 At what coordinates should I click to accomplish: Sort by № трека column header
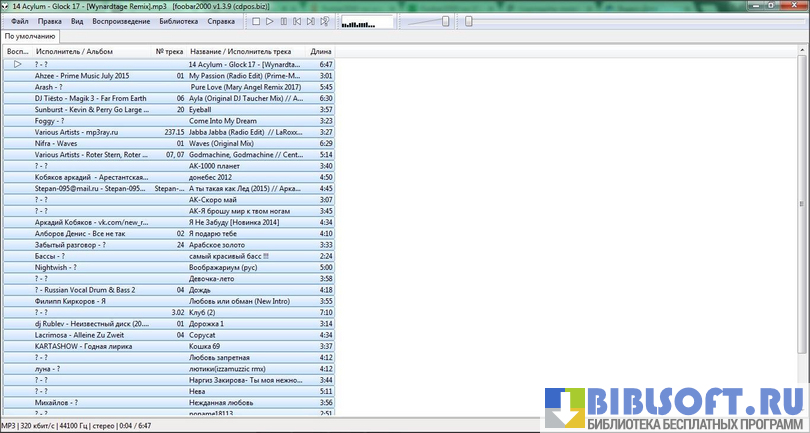click(x=169, y=51)
